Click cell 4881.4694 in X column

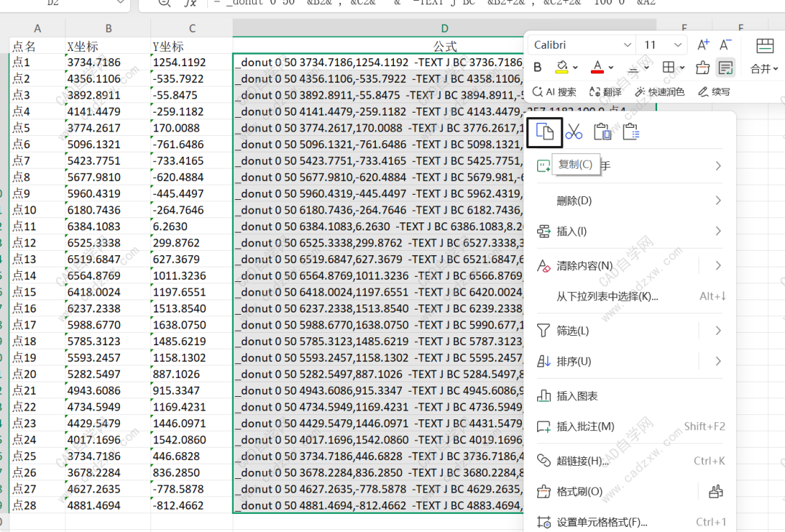pyautogui.click(x=108, y=506)
